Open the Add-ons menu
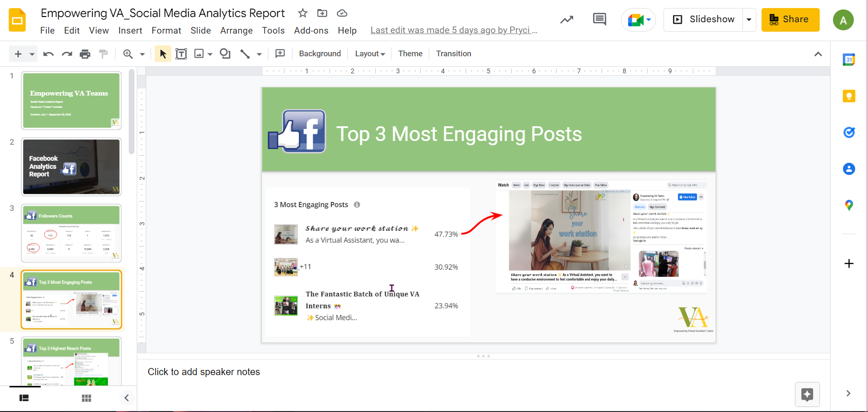868x412 pixels. point(311,30)
